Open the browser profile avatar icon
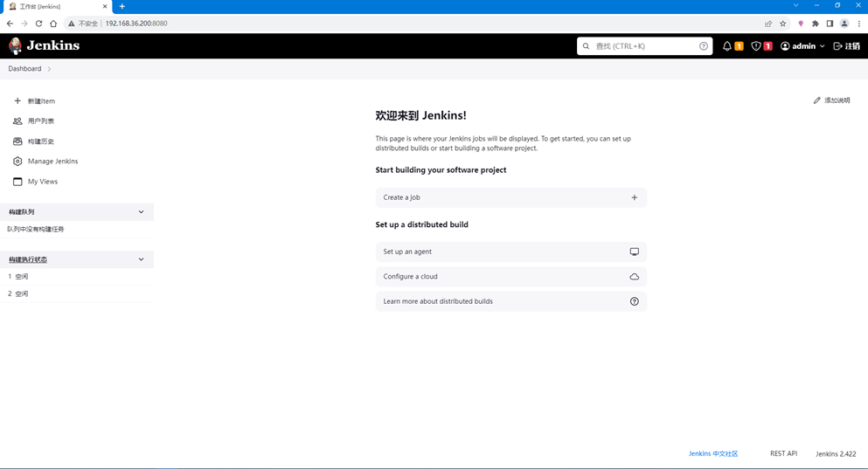Image resolution: width=868 pixels, height=469 pixels. pyautogui.click(x=844, y=24)
